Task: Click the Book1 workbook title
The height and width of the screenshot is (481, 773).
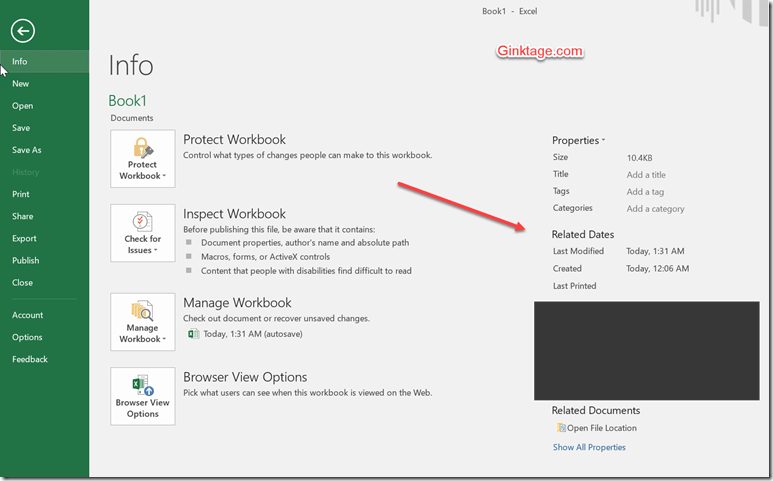Action: 128,101
